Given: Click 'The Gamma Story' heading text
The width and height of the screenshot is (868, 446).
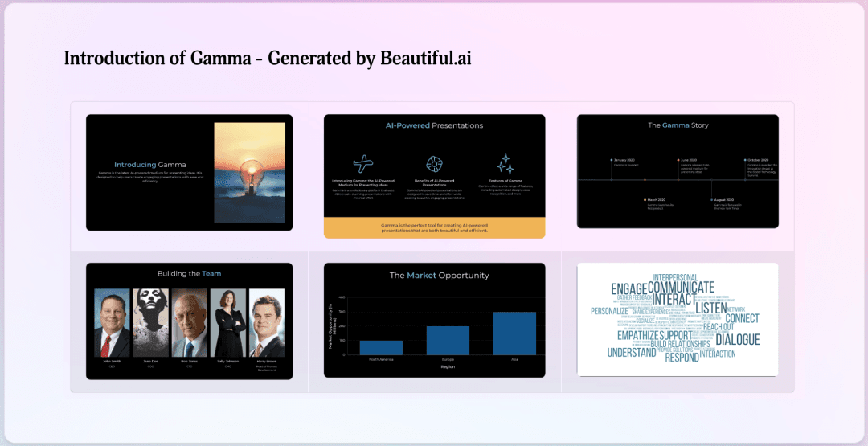Looking at the screenshot, I should (x=678, y=125).
